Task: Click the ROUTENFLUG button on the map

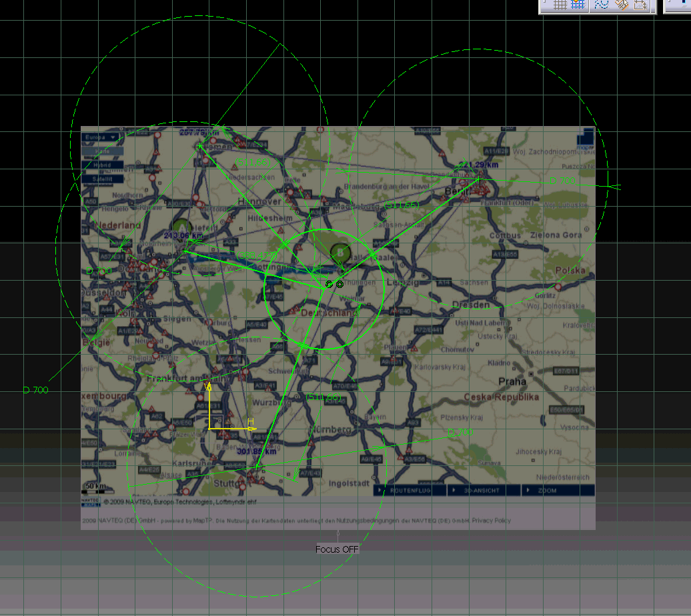Action: (410, 491)
